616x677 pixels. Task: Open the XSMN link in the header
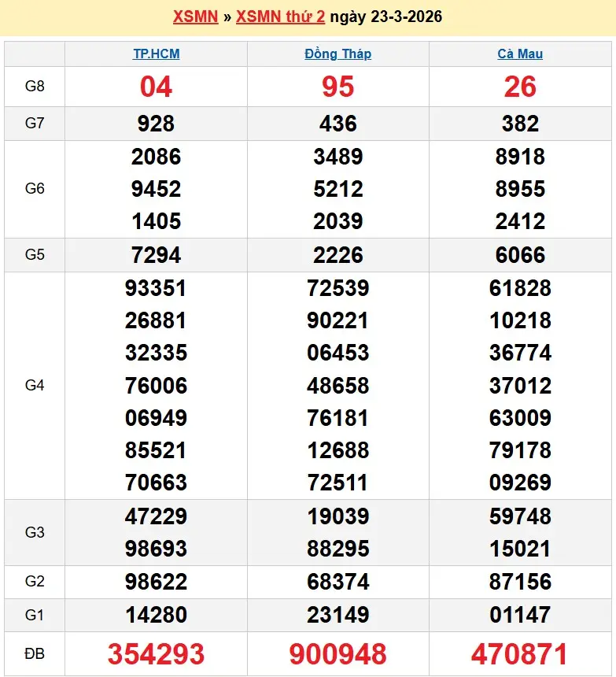point(195,17)
